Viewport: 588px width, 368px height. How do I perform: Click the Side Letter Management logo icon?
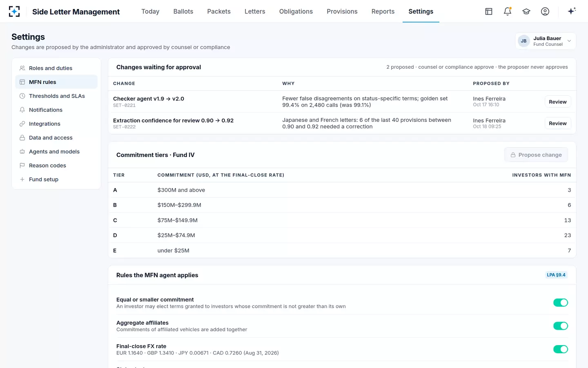14,11
